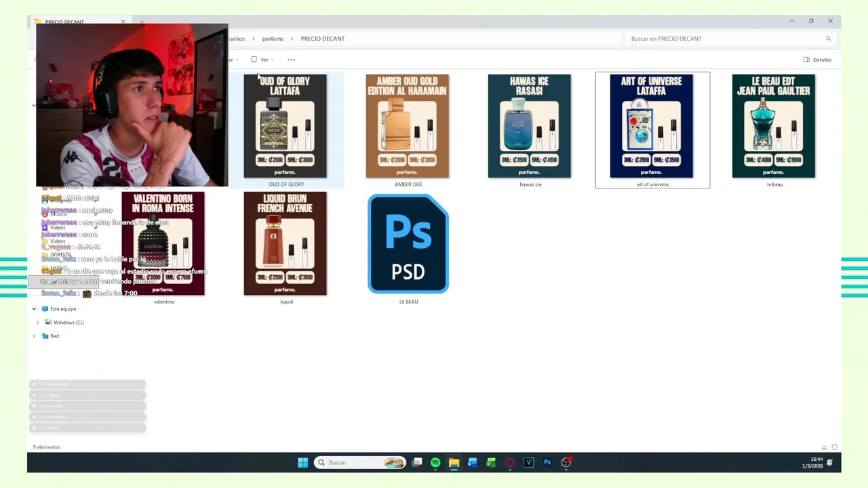Switch to large thumbnails view icon in status bar
This screenshot has height=488, width=868.
(x=834, y=447)
